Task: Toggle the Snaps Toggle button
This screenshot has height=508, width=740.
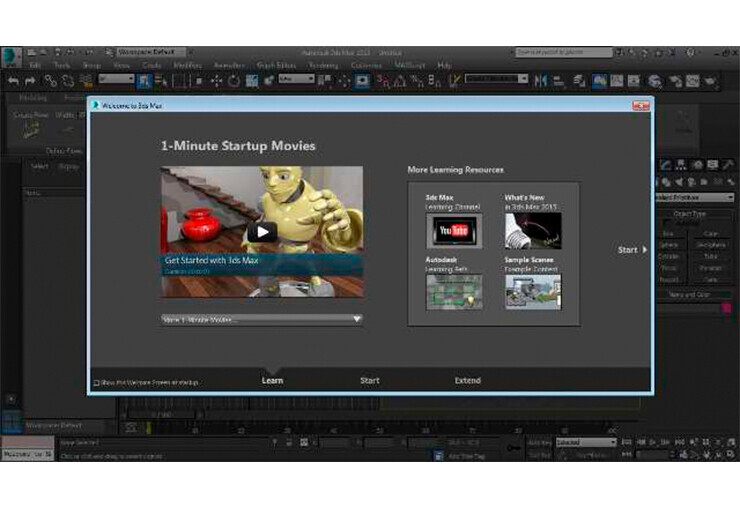Action: coord(383,81)
